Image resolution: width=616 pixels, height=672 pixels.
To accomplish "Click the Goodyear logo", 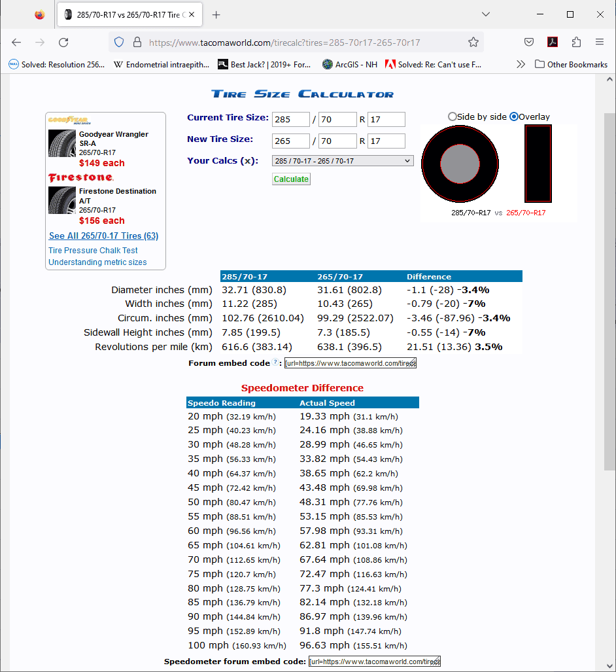I will (x=69, y=120).
